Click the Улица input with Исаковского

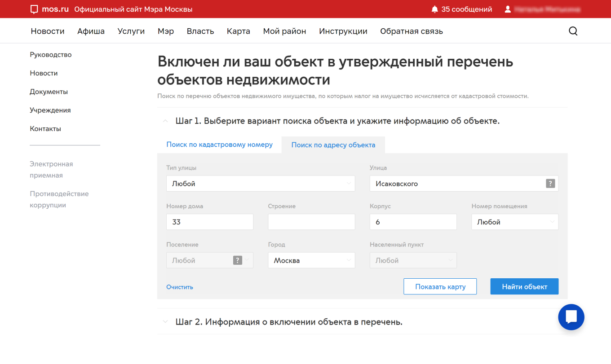coord(464,184)
